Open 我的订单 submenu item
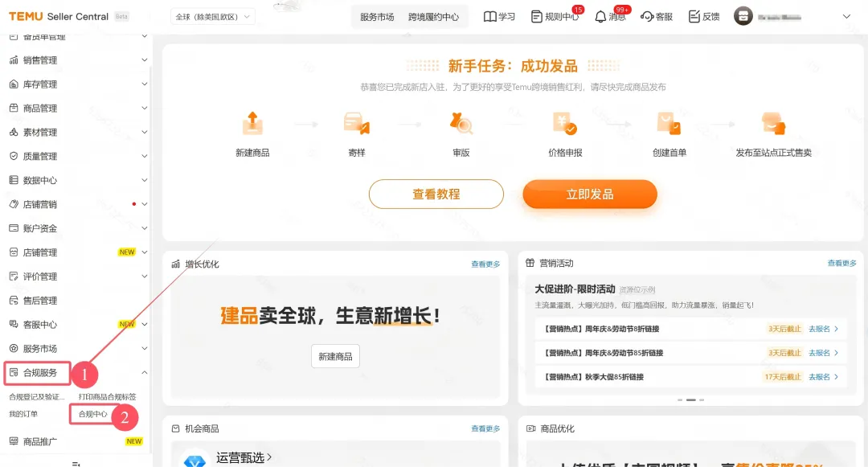The image size is (868, 467). coord(23,414)
